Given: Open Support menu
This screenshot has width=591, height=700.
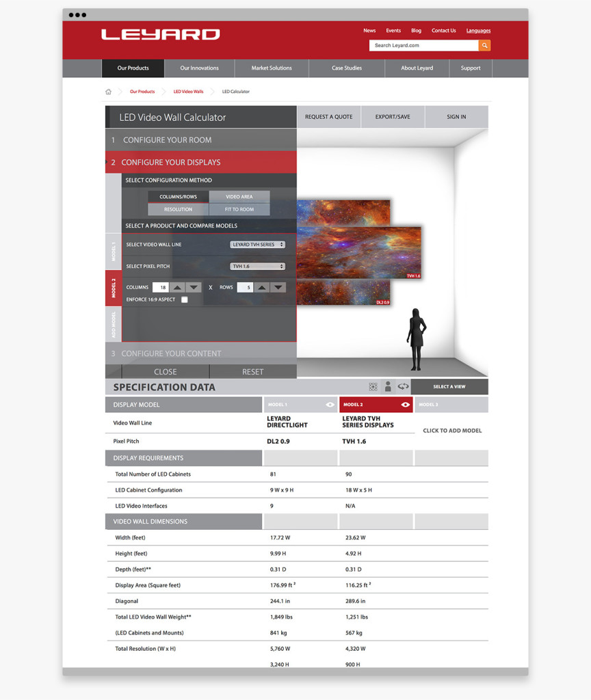Looking at the screenshot, I should (471, 68).
